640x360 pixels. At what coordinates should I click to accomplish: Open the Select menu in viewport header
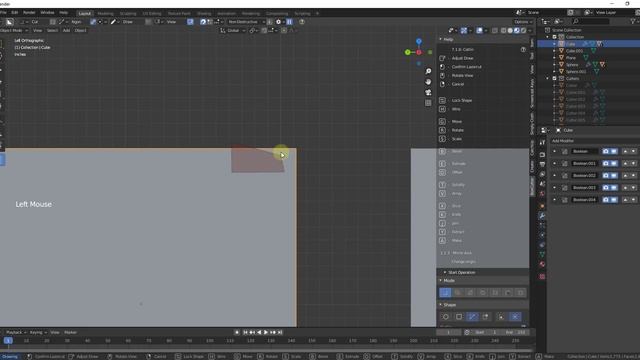pos(52,30)
